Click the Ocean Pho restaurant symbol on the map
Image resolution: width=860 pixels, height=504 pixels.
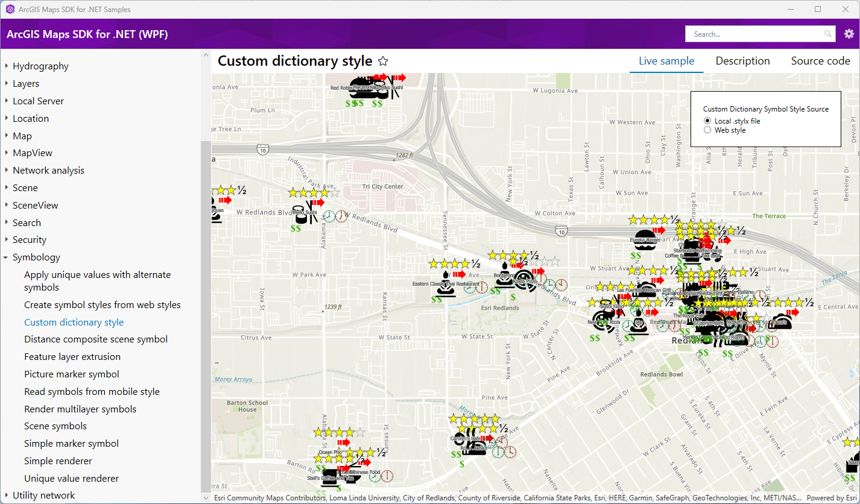click(x=330, y=452)
